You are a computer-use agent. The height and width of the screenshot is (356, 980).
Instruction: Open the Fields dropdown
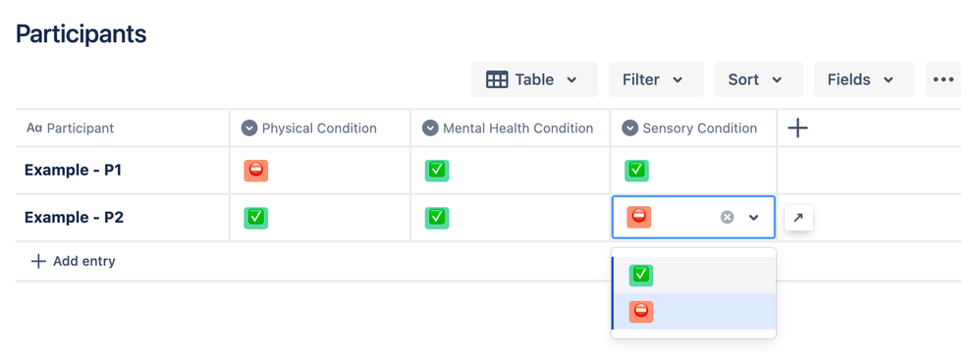point(864,79)
